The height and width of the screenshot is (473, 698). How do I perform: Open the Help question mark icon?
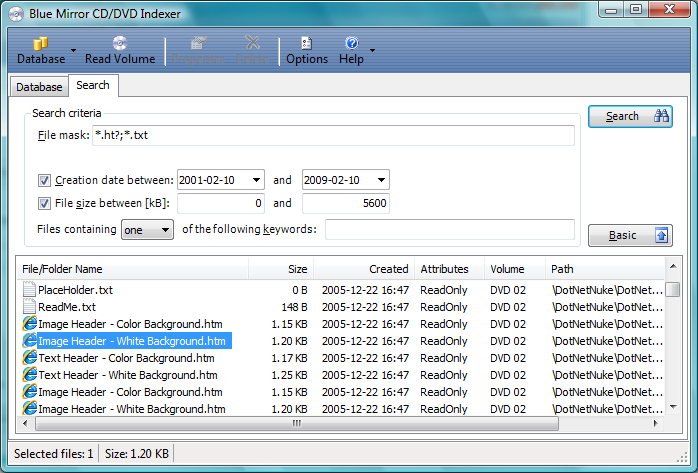pos(351,43)
